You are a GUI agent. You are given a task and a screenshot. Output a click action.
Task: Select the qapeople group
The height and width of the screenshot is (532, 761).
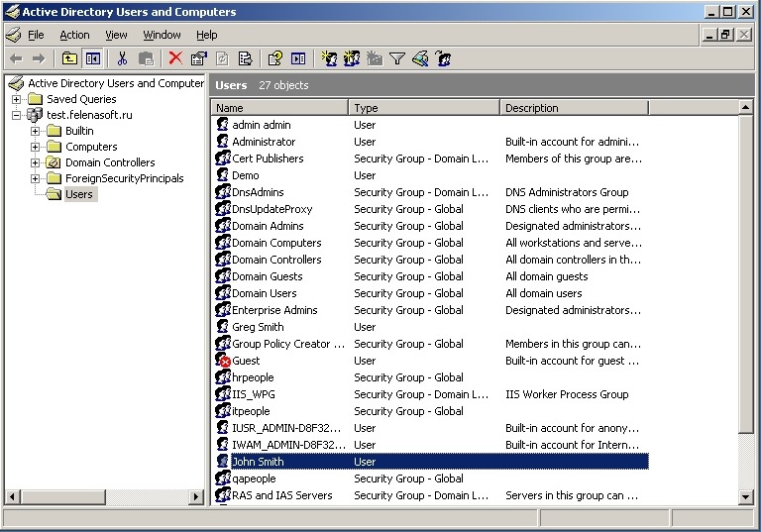click(x=254, y=479)
